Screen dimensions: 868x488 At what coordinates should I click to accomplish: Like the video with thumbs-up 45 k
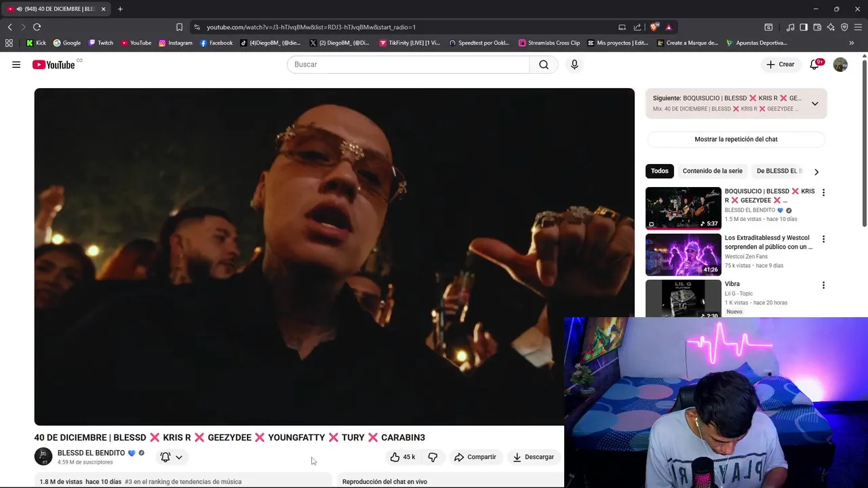click(403, 457)
